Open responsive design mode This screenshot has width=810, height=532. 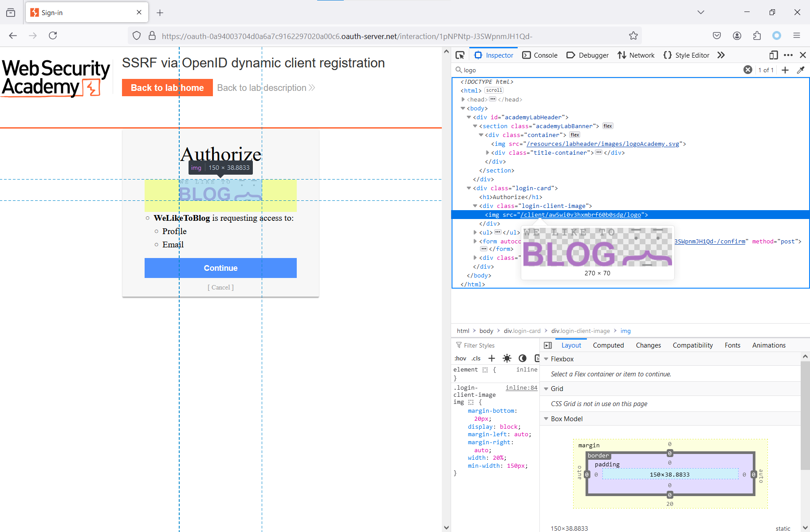(x=773, y=55)
